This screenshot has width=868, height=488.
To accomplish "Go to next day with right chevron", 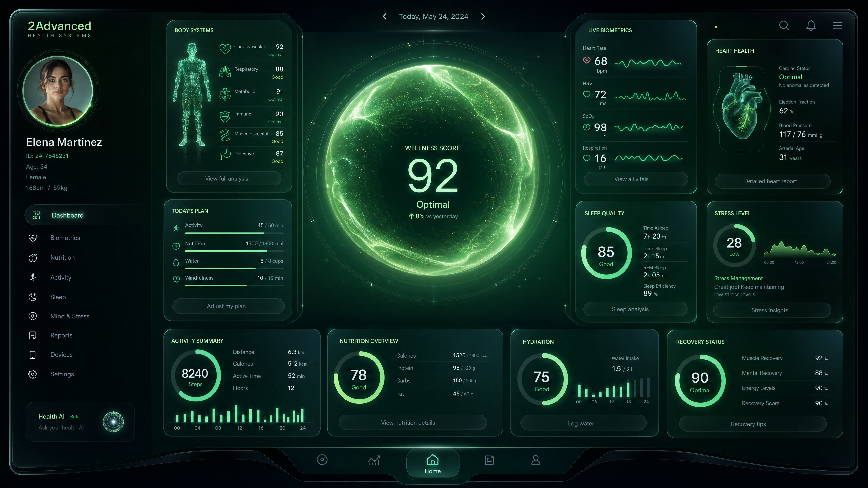I will 483,16.
